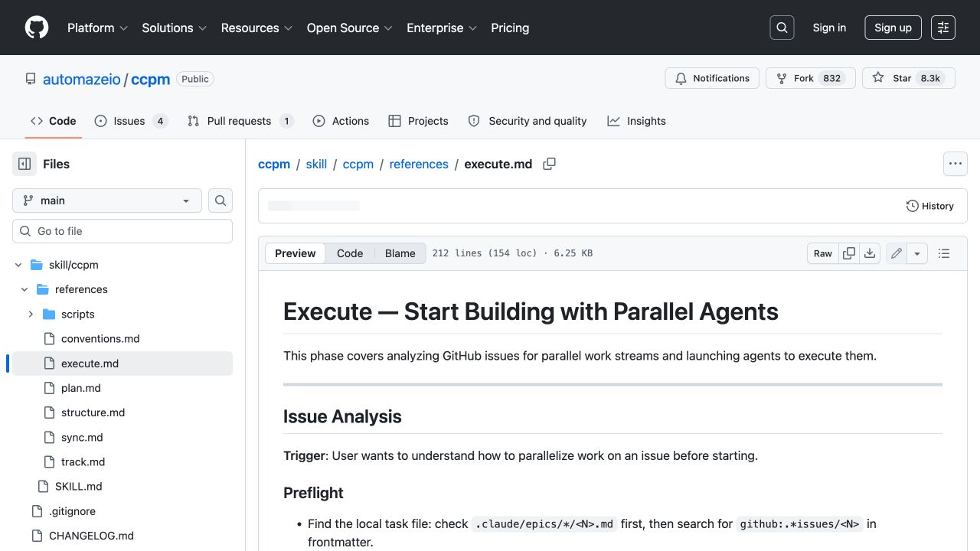This screenshot has height=551, width=980.
Task: Switch to Blame view toggle
Action: [400, 253]
